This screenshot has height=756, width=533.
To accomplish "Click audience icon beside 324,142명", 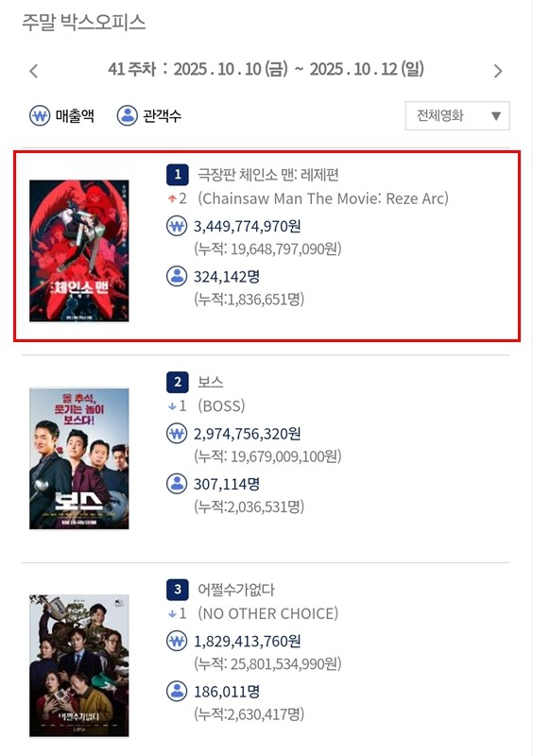I will tap(177, 276).
